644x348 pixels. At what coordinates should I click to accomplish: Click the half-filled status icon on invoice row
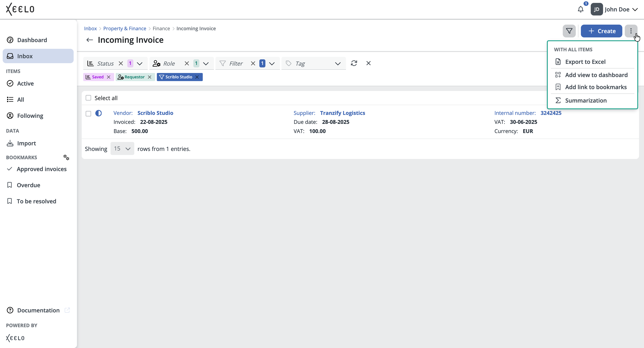(98, 113)
